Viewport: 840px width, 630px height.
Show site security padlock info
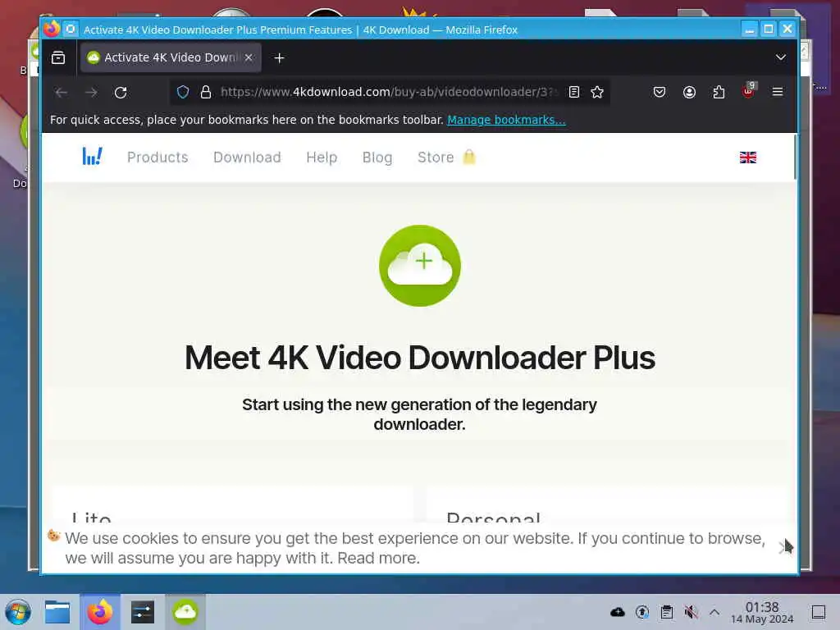(206, 92)
